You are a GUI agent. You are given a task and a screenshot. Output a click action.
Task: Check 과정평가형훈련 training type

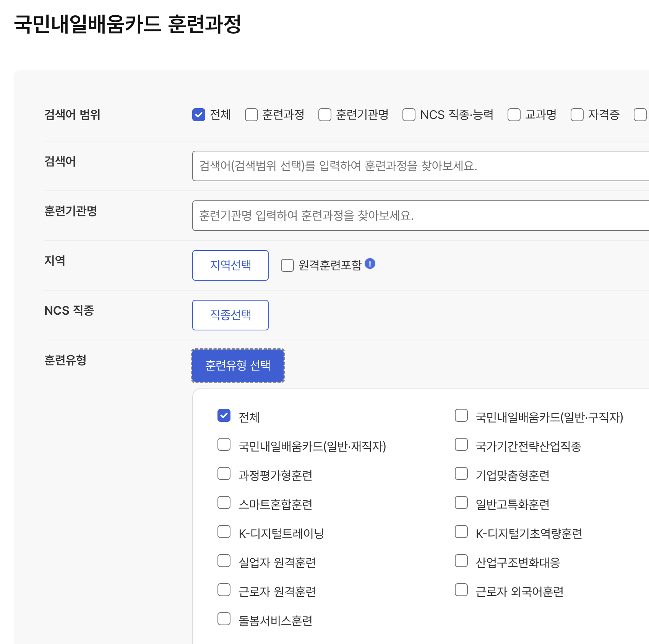(224, 474)
